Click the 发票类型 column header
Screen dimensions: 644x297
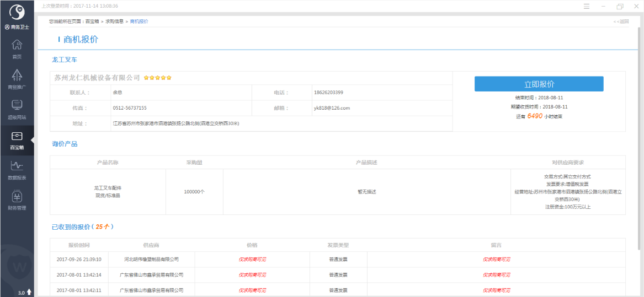(338, 245)
